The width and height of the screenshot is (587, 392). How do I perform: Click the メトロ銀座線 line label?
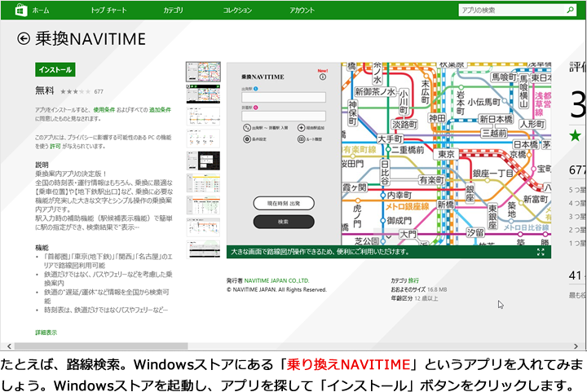point(408,206)
